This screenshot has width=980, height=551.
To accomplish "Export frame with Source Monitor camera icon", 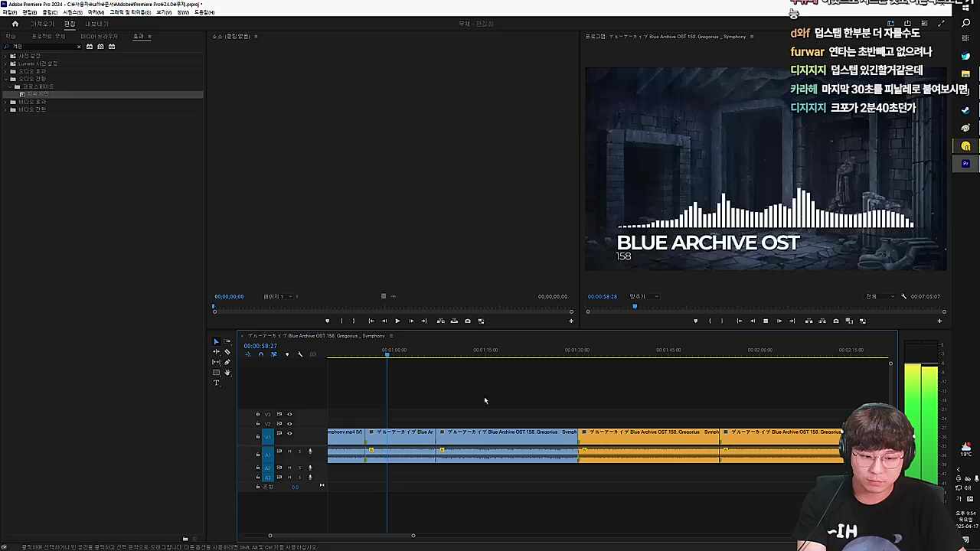I will click(x=468, y=321).
